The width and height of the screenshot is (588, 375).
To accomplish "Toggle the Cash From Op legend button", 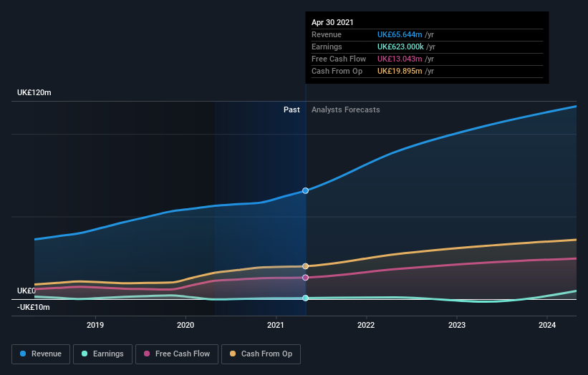I will click(261, 354).
